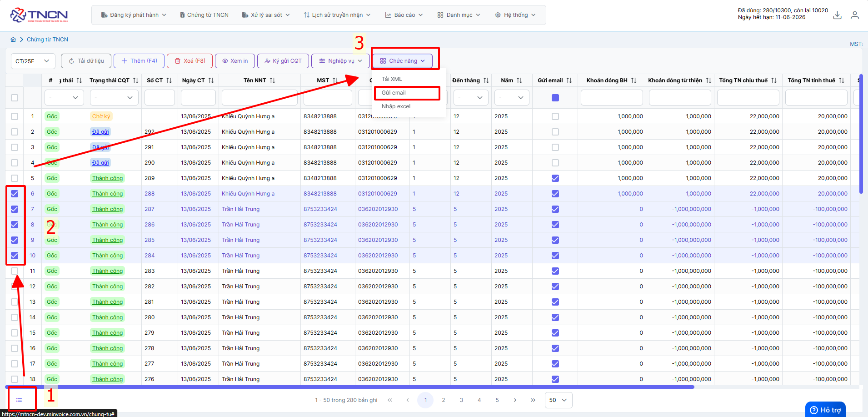Jump to the last page
This screenshot has width=868, height=417.
(x=533, y=400)
